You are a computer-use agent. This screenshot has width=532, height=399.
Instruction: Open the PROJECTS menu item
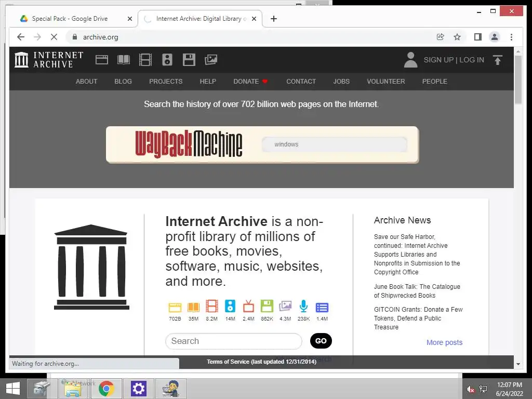coord(166,82)
